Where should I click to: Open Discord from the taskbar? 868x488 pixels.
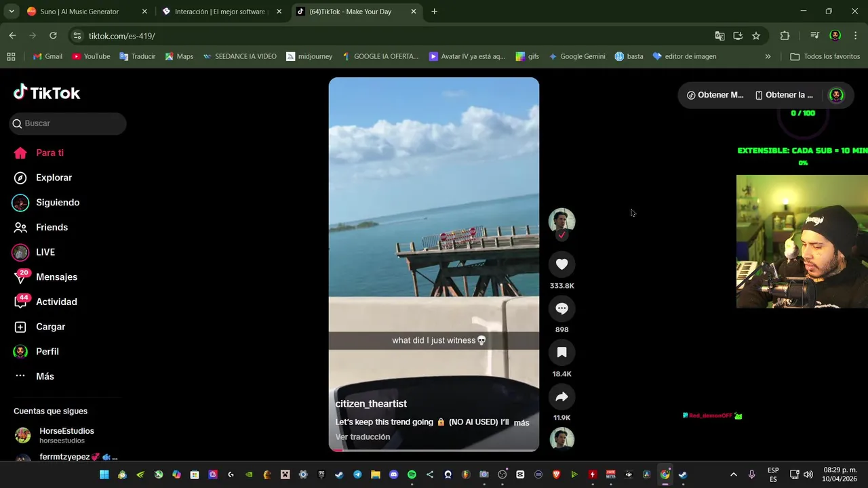coord(393,474)
